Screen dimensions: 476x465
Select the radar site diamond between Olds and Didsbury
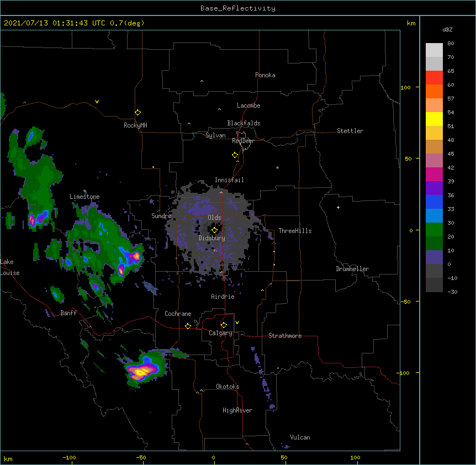(214, 230)
